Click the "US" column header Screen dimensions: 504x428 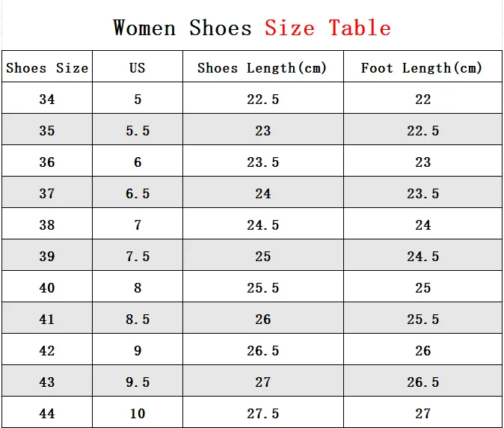(137, 68)
